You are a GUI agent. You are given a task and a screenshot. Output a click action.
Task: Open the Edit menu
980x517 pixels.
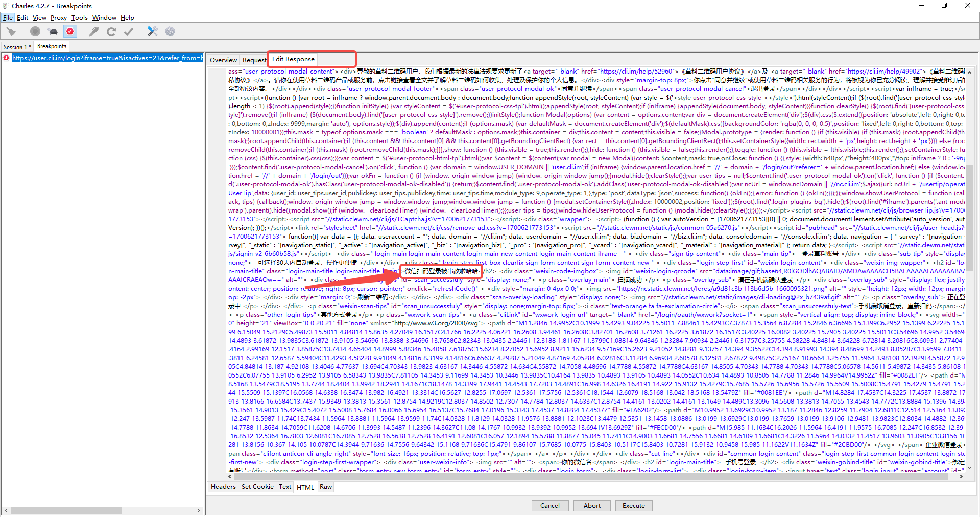22,17
